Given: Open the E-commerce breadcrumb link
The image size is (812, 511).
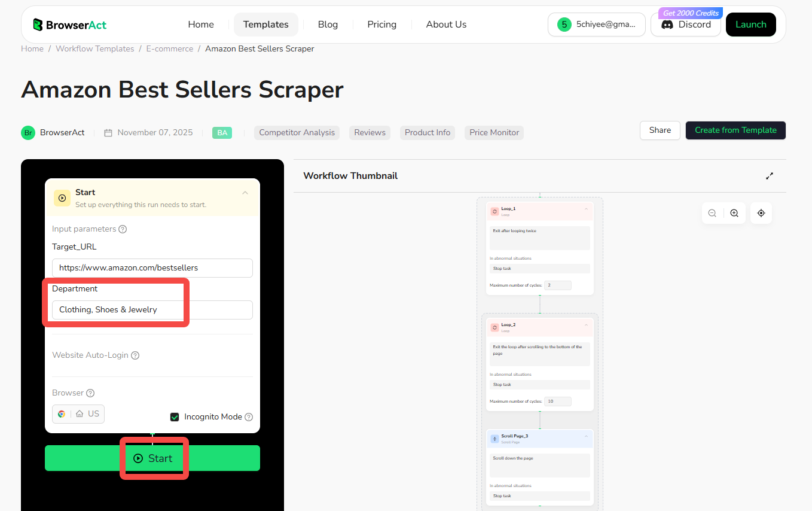Looking at the screenshot, I should (x=169, y=48).
